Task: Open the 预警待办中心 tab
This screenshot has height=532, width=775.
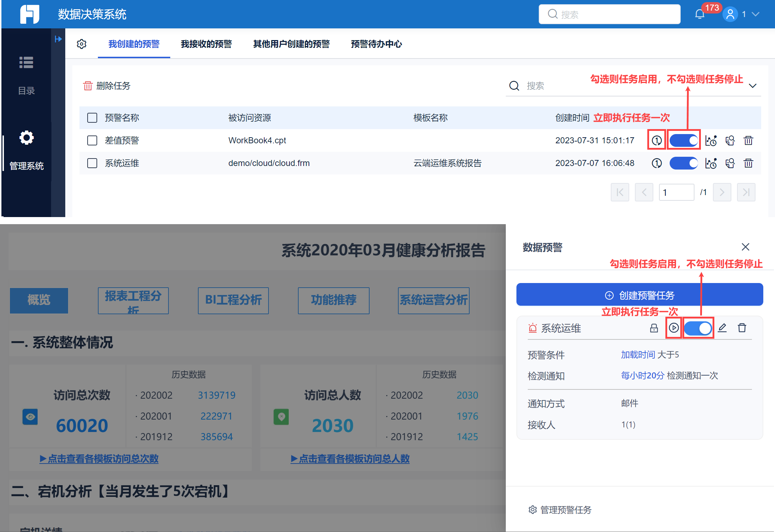Action: coord(376,44)
